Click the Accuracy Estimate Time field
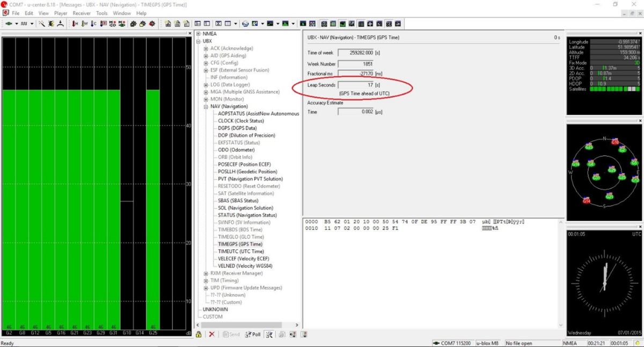Viewport: 644px width, 347px height. tap(356, 112)
